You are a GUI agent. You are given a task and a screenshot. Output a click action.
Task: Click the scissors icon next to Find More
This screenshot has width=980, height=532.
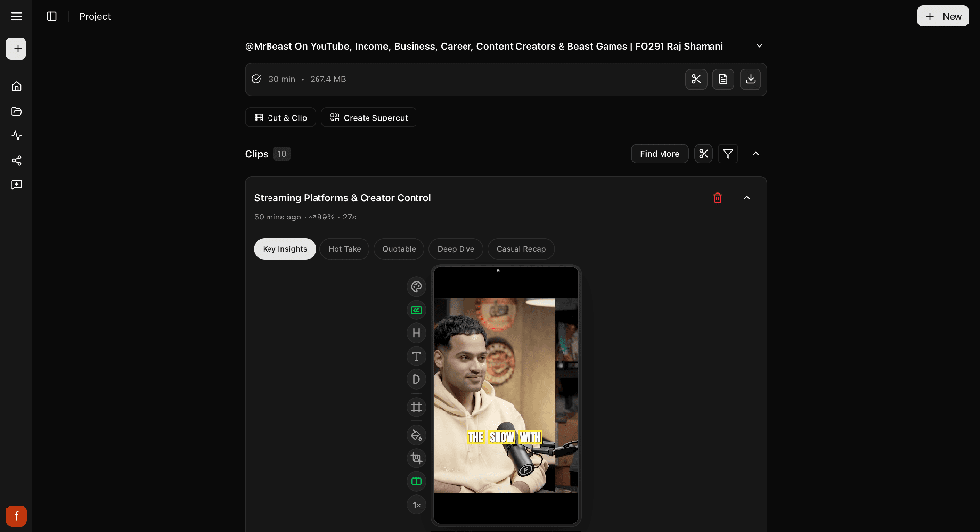pyautogui.click(x=703, y=154)
